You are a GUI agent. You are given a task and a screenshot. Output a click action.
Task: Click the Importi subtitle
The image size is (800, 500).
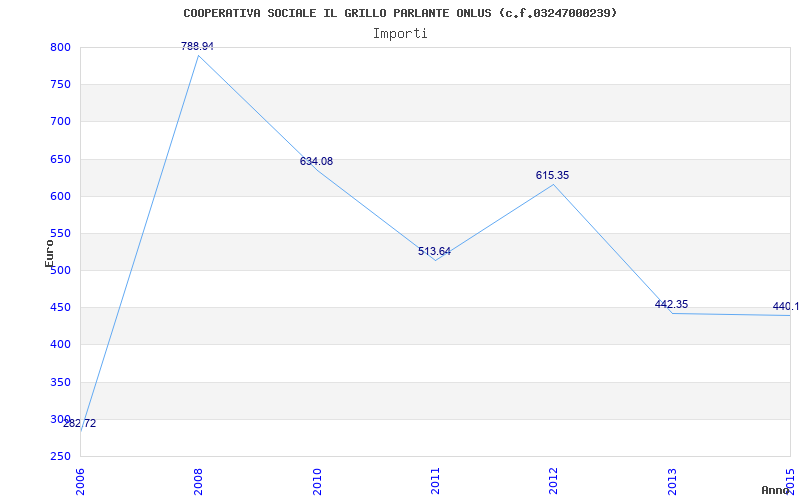(x=400, y=34)
